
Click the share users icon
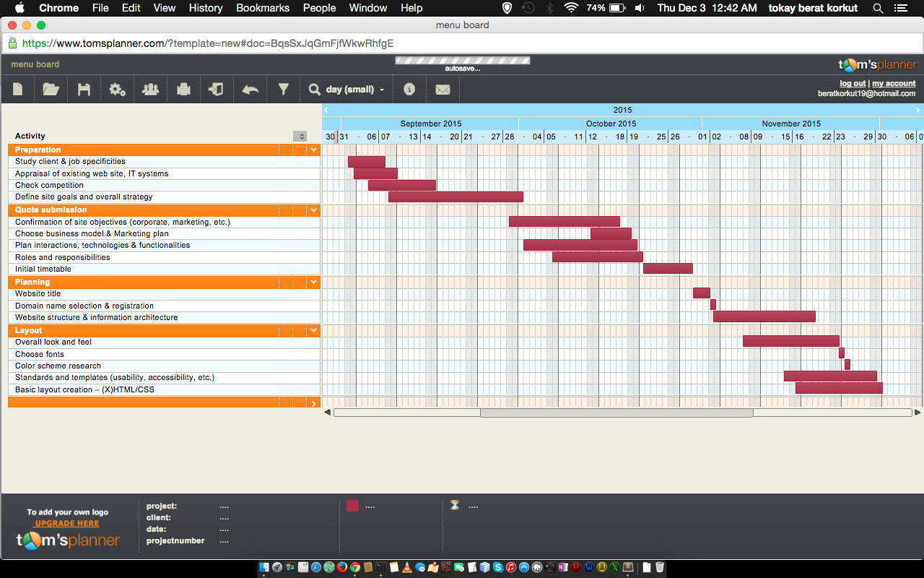(150, 90)
